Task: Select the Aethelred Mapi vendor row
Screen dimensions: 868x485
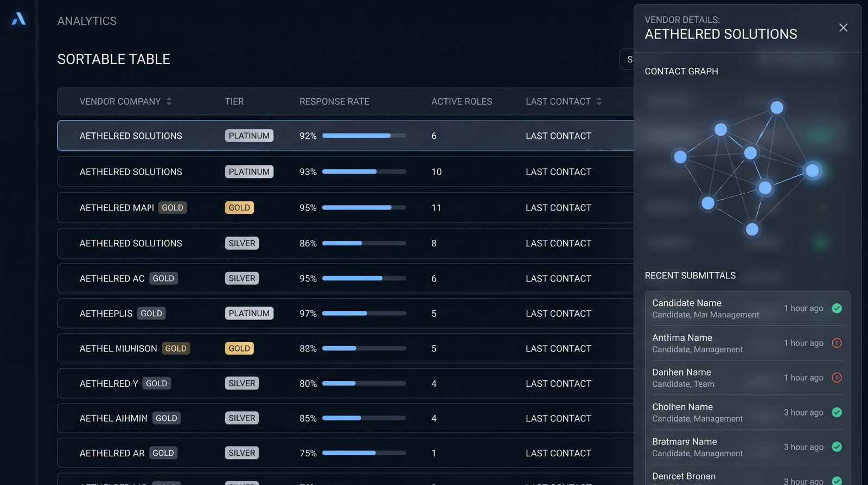Action: 346,208
